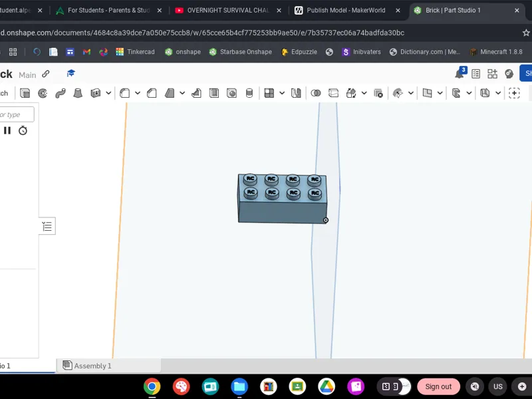Click the browser address bar URL
The image size is (532, 399).
coord(202,33)
